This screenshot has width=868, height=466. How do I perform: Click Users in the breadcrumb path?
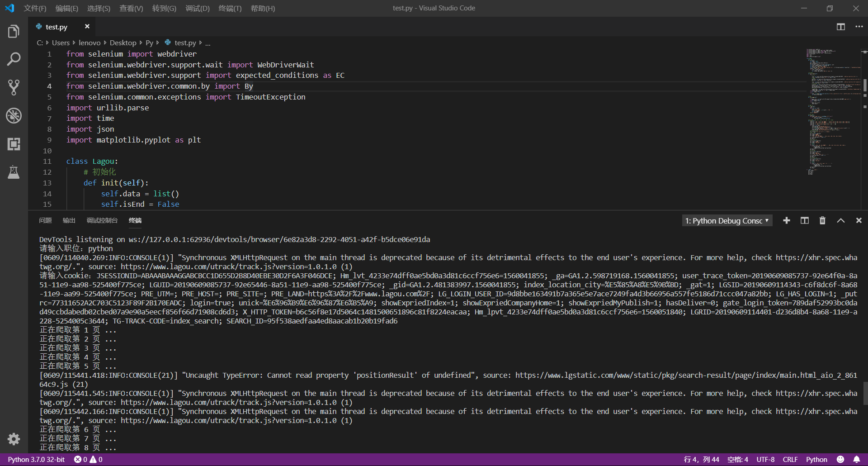[x=61, y=43]
